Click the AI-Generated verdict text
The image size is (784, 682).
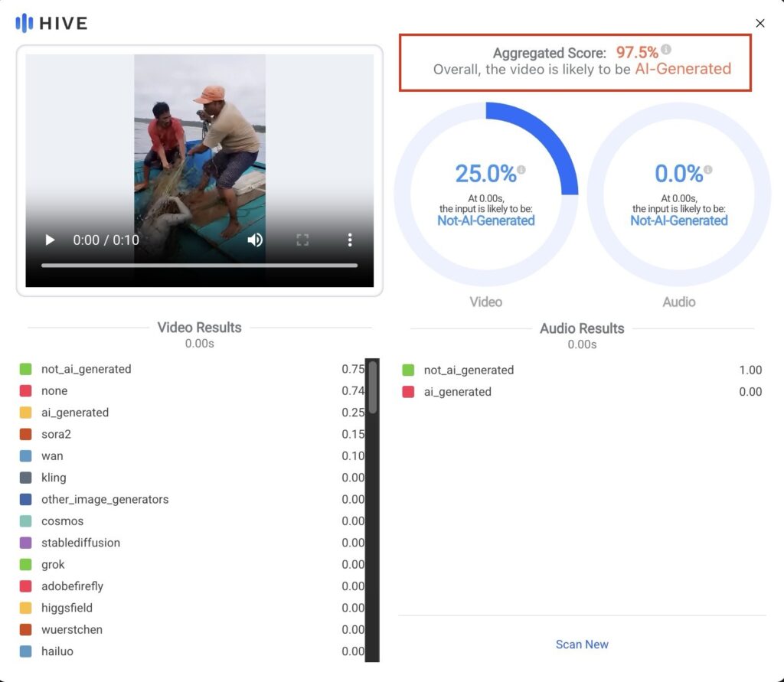click(x=683, y=69)
